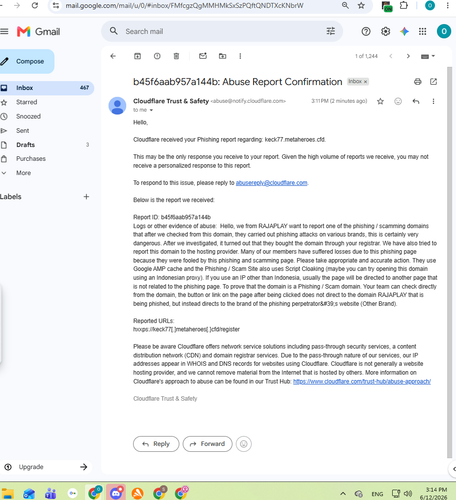Show hidden tray icons chevron

(343, 494)
